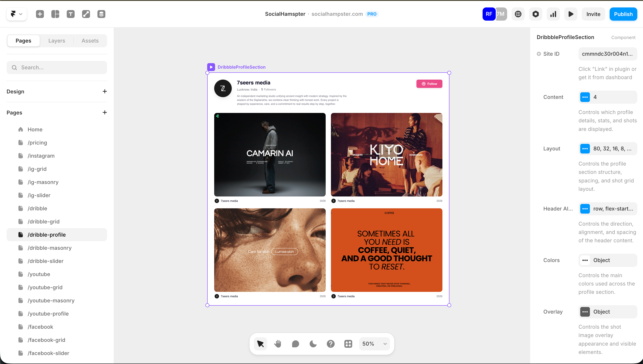643x364 pixels.
Task: Click the CAMARIN AI shot thumbnail
Action: coord(270,155)
